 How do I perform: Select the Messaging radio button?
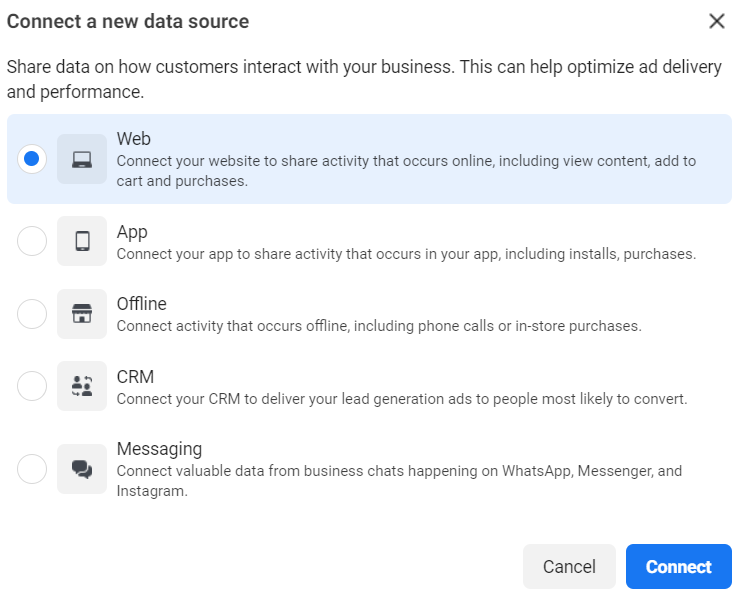pos(32,469)
